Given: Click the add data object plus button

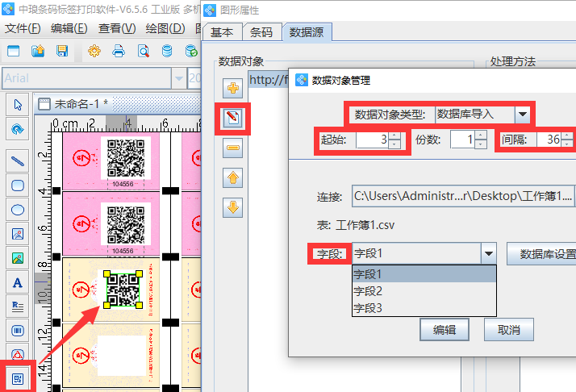Looking at the screenshot, I should tap(232, 88).
